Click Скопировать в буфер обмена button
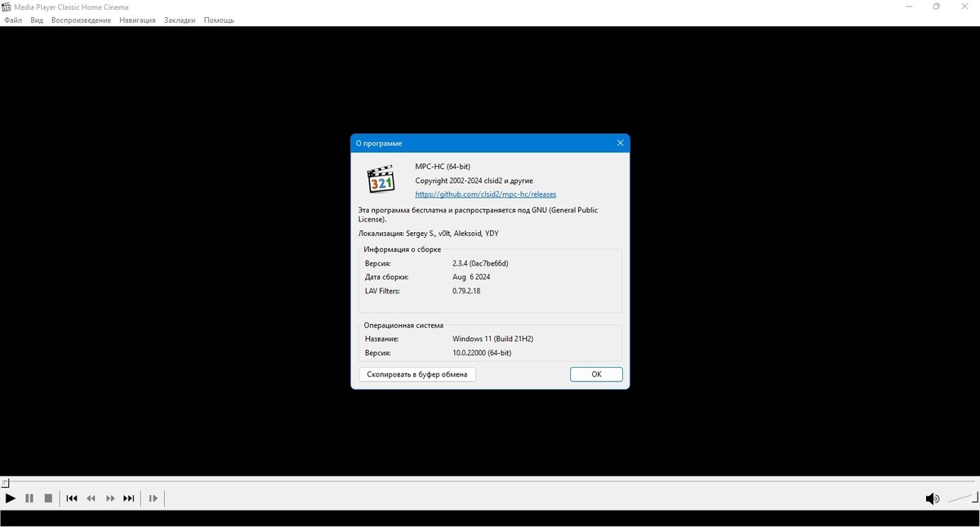Image resolution: width=980 pixels, height=527 pixels. 417,374
